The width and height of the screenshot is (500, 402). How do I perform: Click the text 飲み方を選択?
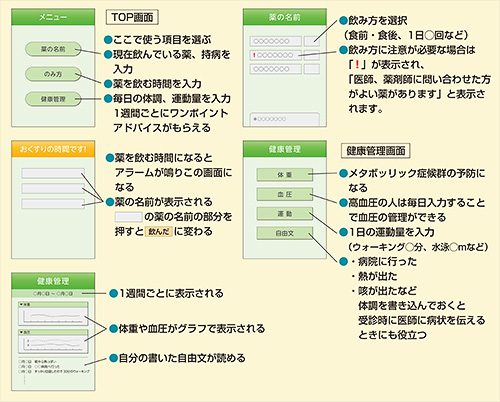[x=378, y=21]
